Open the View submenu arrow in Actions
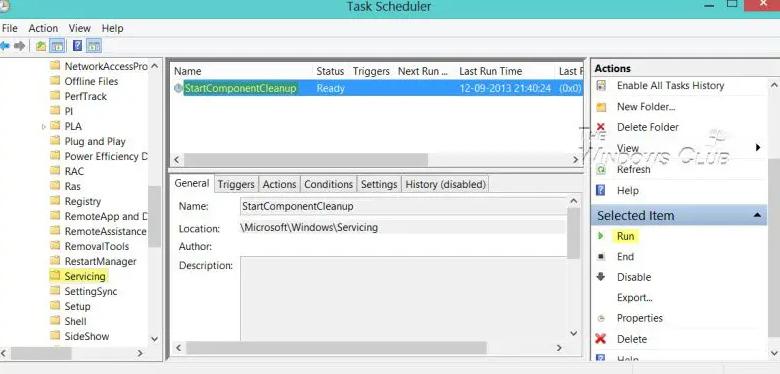This screenshot has width=780, height=374. [x=758, y=148]
